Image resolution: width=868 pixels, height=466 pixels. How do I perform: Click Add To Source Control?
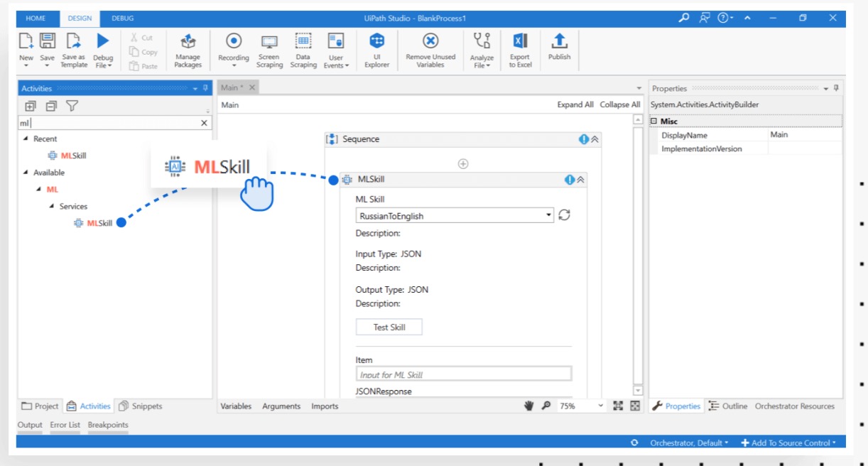tap(788, 443)
